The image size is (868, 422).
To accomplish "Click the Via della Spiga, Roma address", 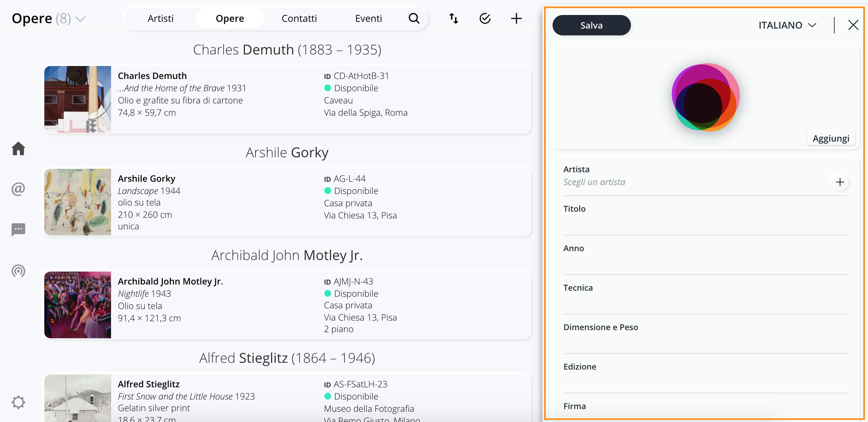I will click(x=366, y=113).
